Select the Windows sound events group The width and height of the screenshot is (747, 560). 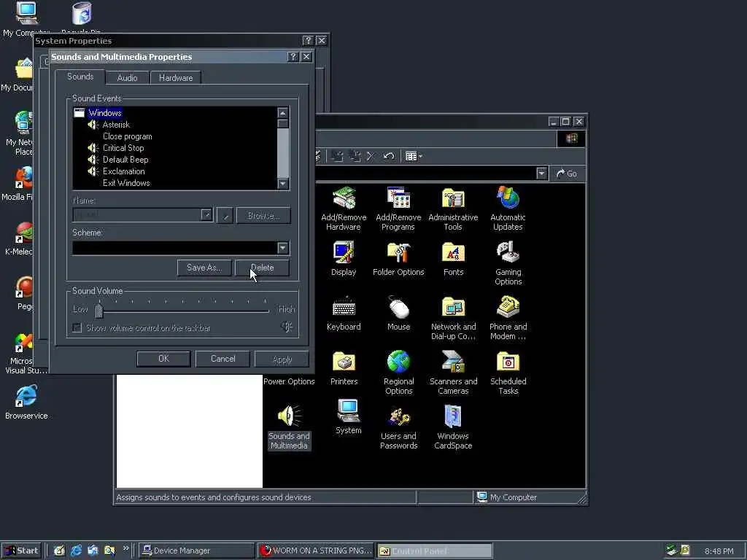(105, 113)
